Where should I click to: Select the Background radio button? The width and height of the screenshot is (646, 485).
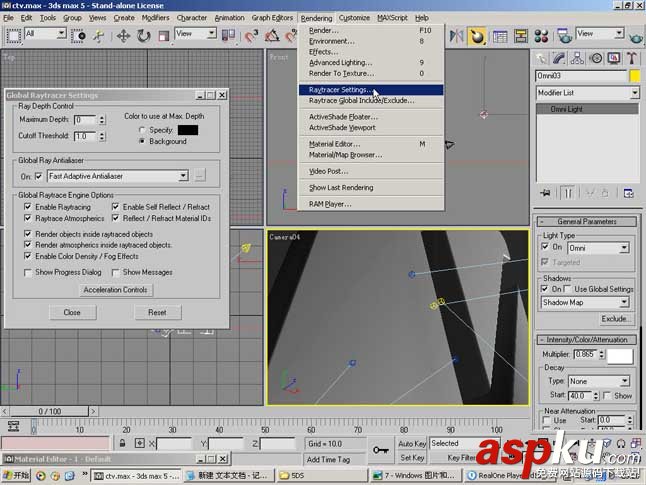pyautogui.click(x=142, y=141)
